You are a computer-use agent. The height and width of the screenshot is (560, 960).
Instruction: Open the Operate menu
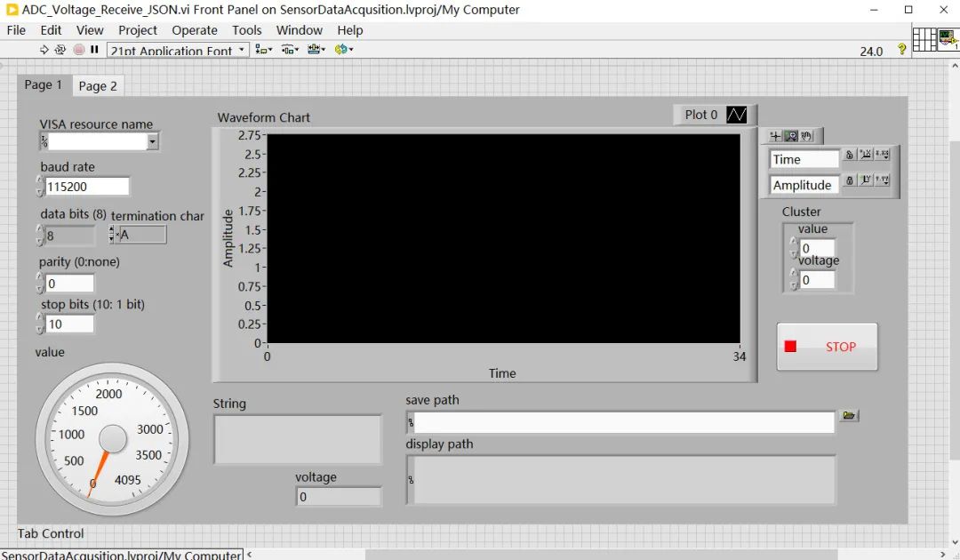(195, 30)
